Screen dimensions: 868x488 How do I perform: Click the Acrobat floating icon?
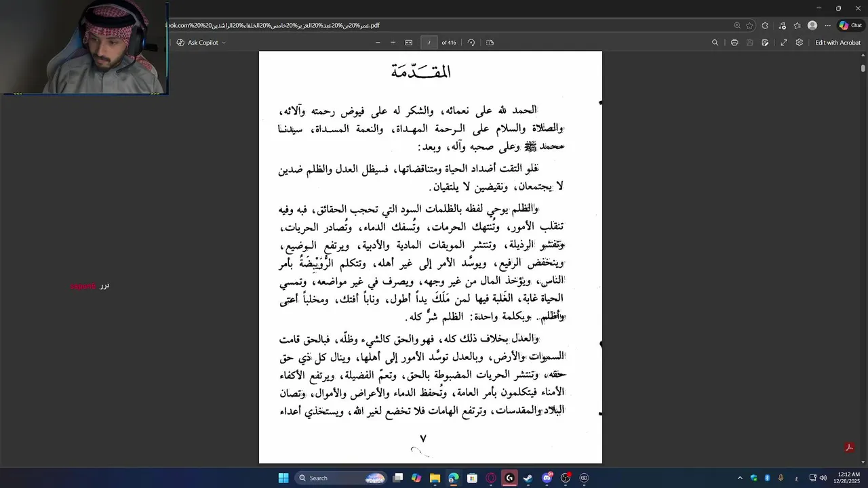click(x=848, y=447)
